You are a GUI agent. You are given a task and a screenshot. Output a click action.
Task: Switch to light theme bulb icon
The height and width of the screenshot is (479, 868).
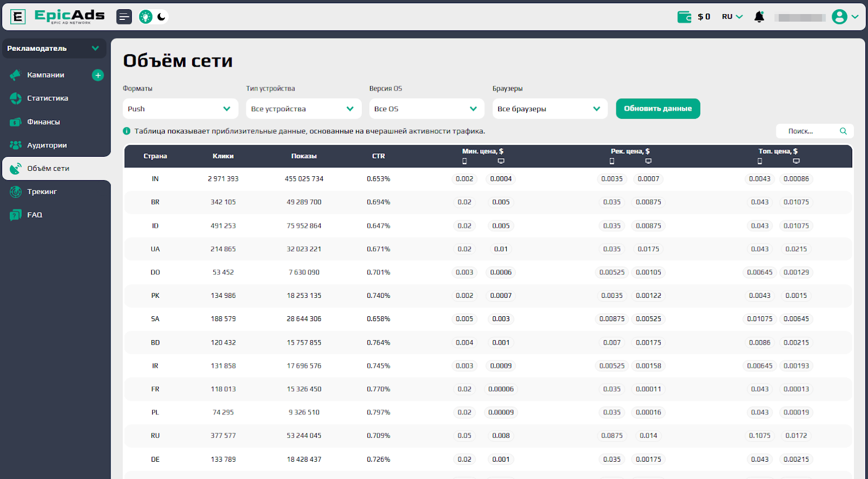click(x=145, y=17)
